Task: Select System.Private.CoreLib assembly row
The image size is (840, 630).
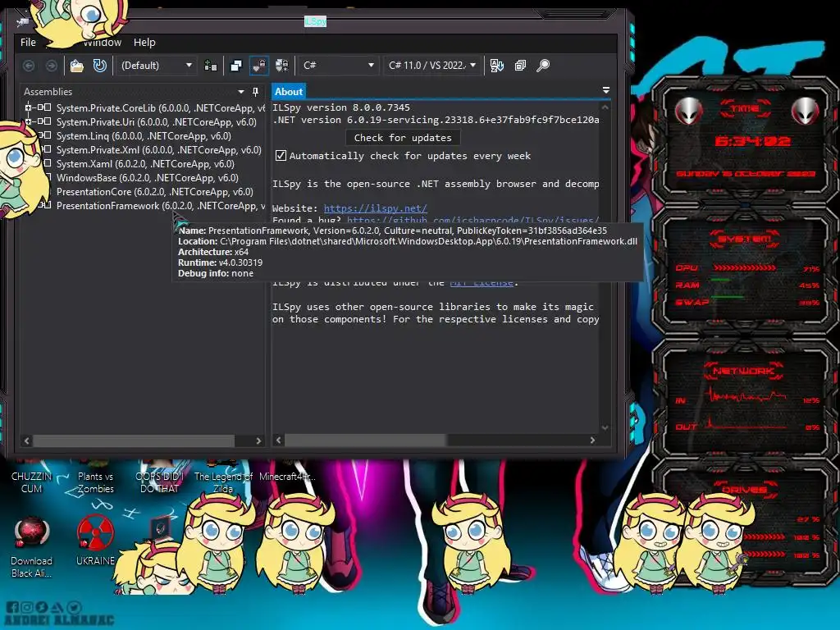Action: [x=160, y=107]
